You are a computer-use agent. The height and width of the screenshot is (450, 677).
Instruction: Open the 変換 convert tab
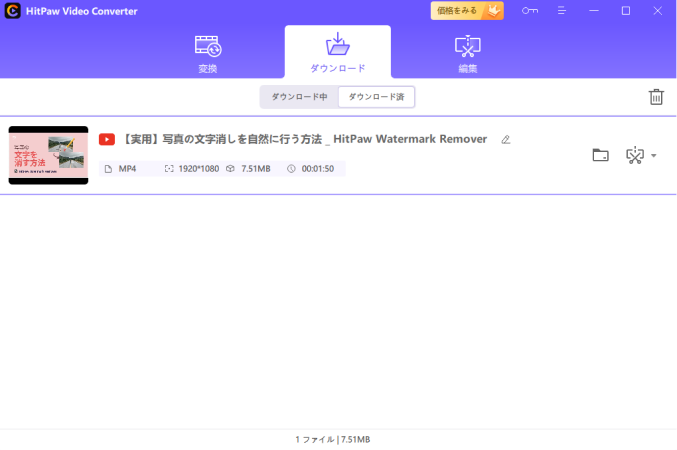pos(208,54)
